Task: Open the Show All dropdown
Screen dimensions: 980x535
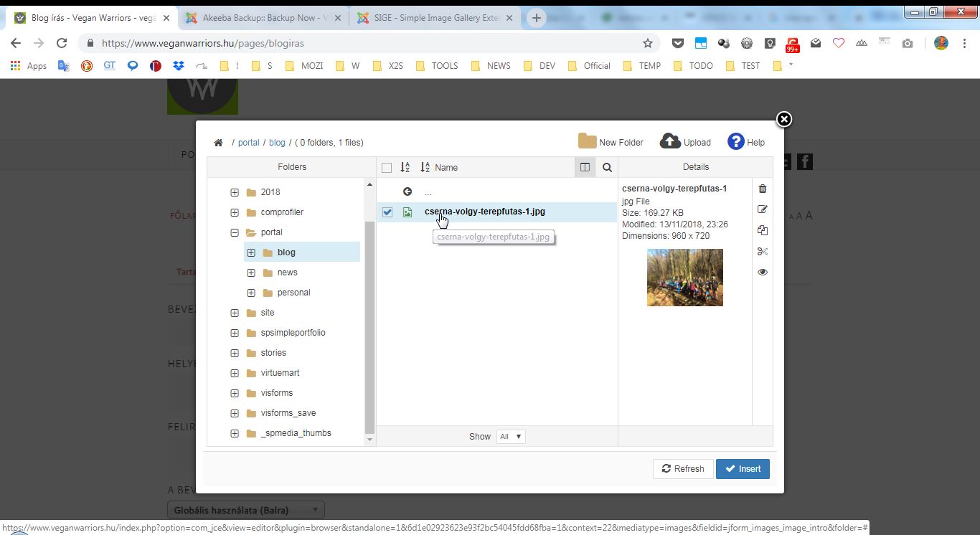Action: (x=511, y=436)
